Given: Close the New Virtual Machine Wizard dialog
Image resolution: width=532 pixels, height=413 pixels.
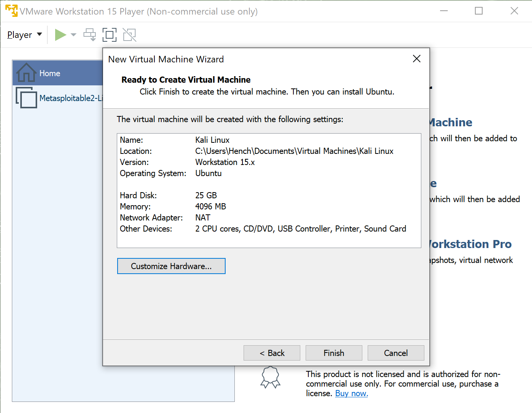Looking at the screenshot, I should point(416,59).
